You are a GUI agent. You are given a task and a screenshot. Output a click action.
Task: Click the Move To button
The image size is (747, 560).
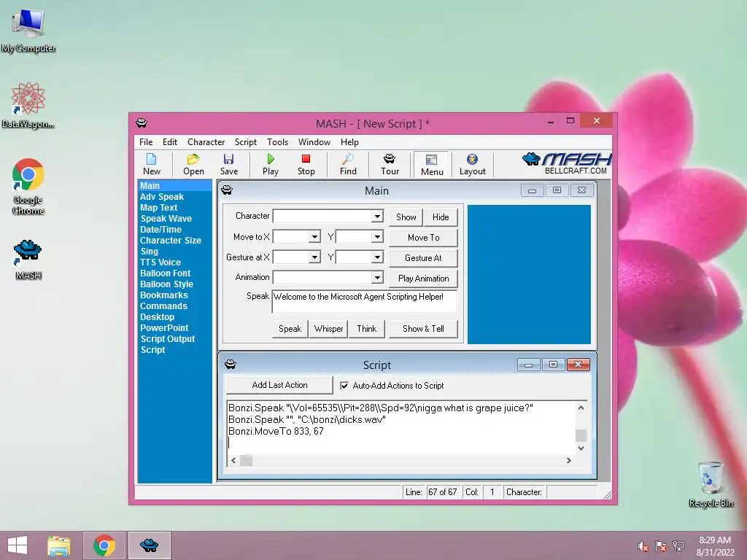click(x=423, y=238)
